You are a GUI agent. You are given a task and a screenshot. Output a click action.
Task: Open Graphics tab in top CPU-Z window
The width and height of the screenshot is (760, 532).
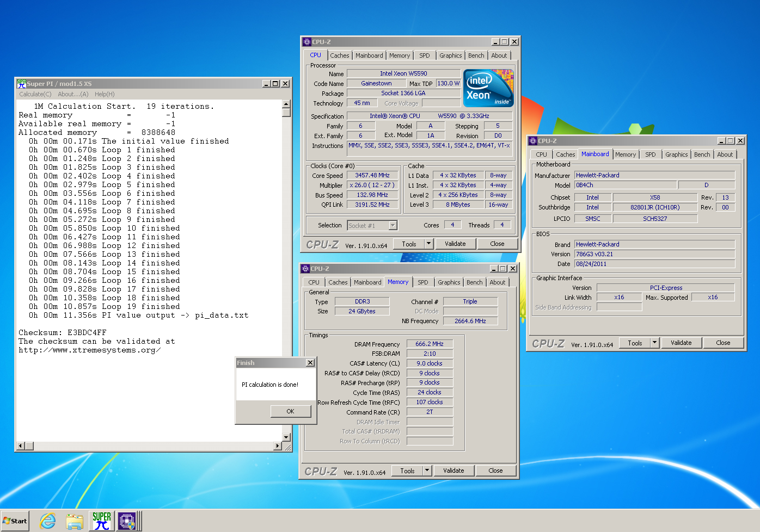pyautogui.click(x=451, y=55)
